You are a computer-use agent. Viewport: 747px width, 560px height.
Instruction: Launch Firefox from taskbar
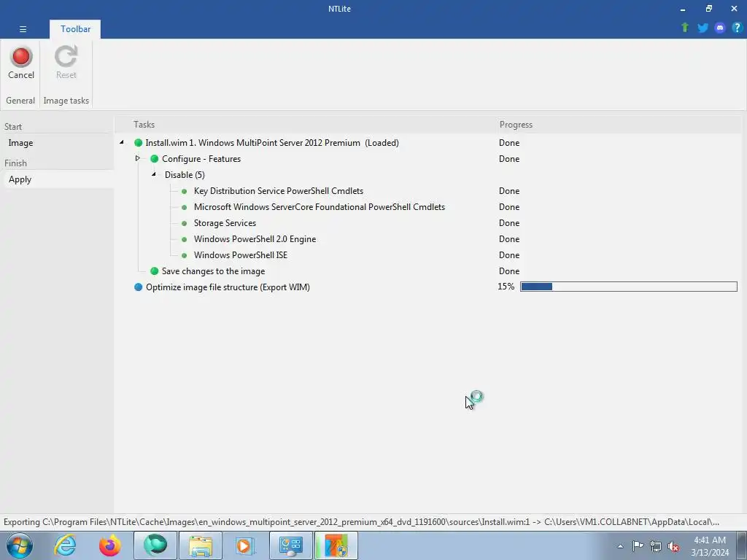[110, 545]
